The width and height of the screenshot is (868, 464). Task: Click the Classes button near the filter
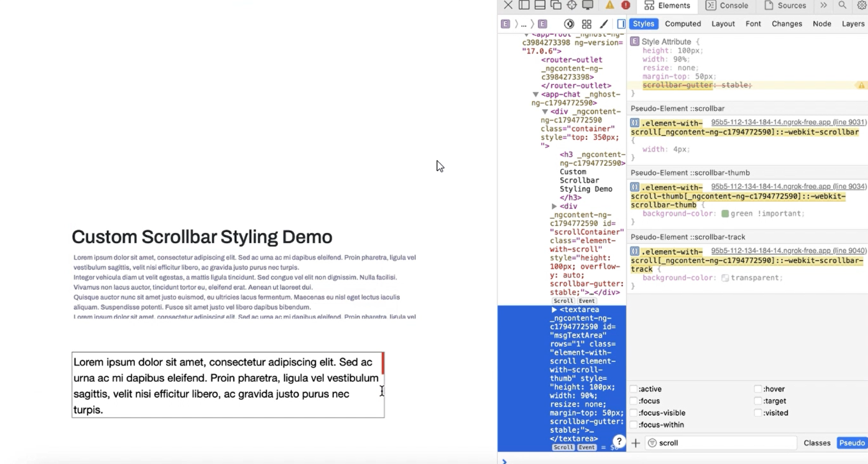click(x=818, y=442)
